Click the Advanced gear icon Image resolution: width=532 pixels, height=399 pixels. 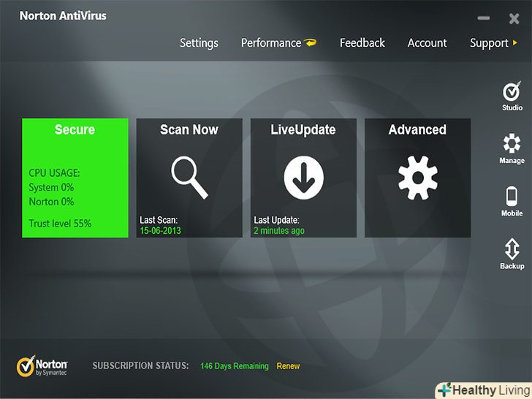(418, 178)
